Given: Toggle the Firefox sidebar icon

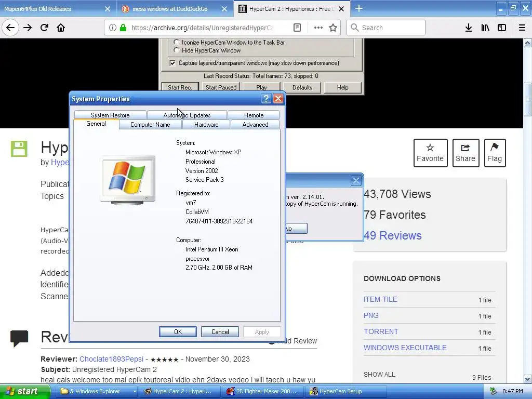Looking at the screenshot, I should (502, 28).
